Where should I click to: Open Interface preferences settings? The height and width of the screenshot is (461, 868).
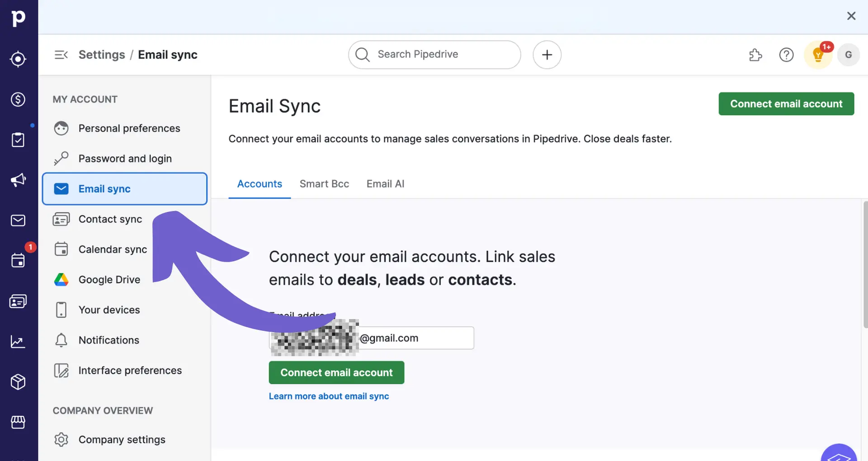click(x=125, y=371)
